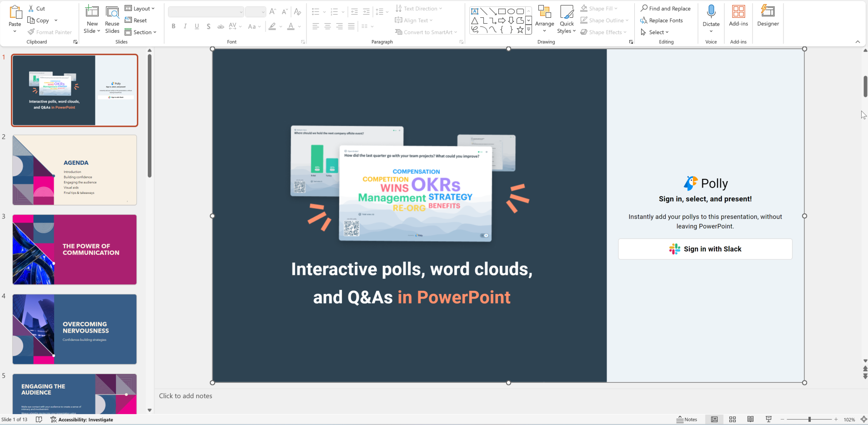Select the Format Painter tool
The image size is (868, 425).
click(50, 32)
